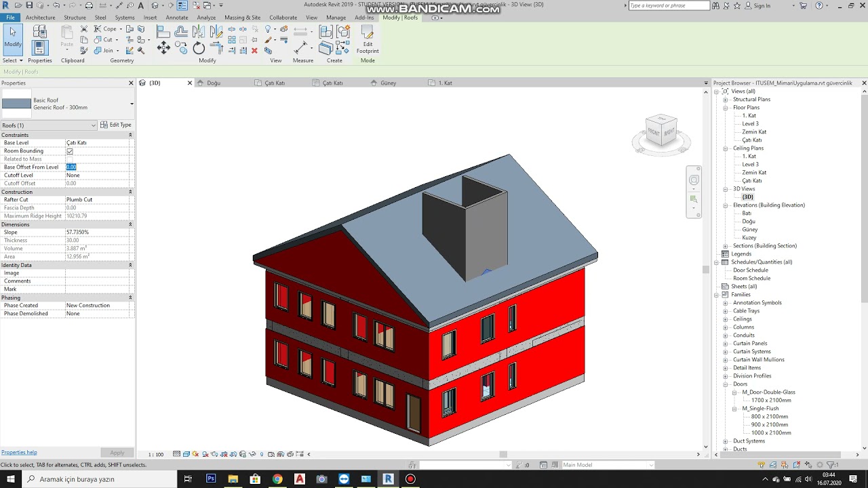Open the roof type selector dropdown
This screenshot has height=488, width=868.
tap(132, 104)
